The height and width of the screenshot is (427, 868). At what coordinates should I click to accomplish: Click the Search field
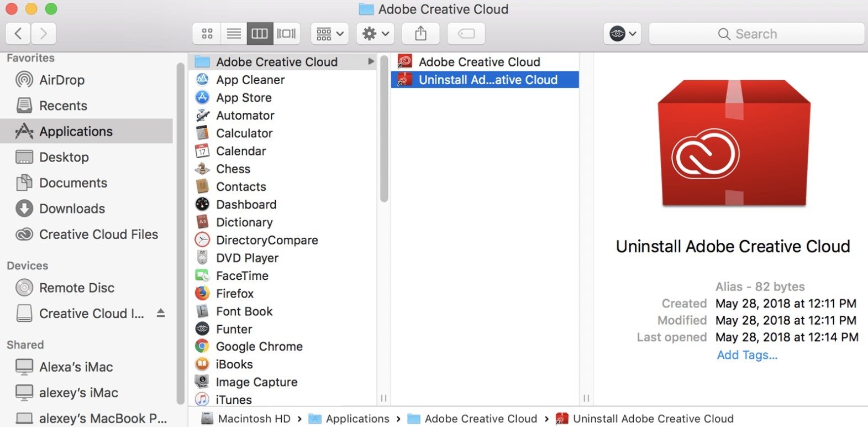[756, 34]
